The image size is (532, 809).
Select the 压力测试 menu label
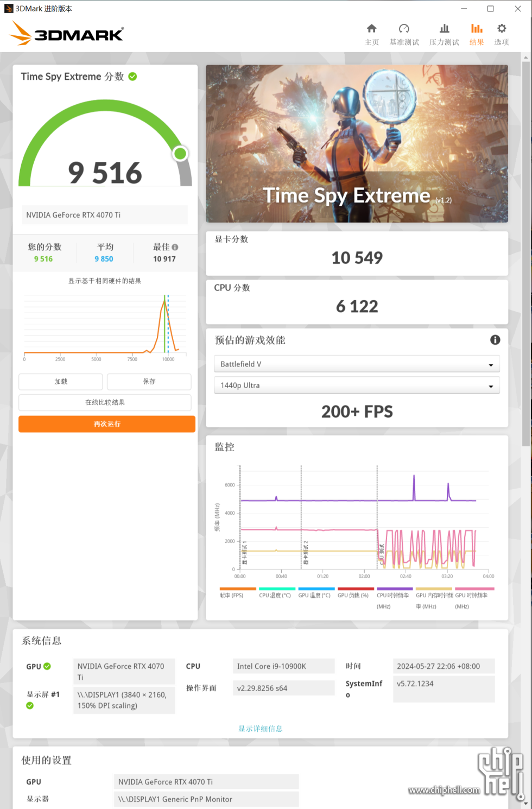click(444, 42)
